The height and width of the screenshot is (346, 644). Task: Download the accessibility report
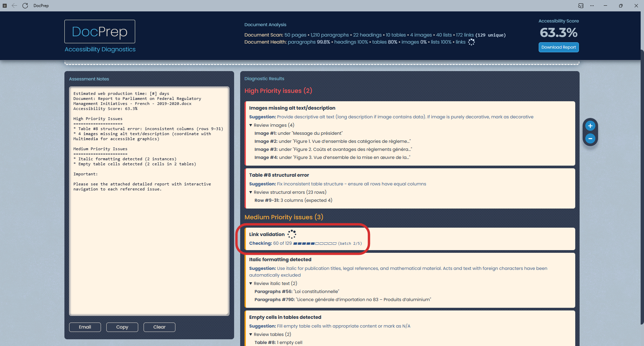tap(558, 47)
